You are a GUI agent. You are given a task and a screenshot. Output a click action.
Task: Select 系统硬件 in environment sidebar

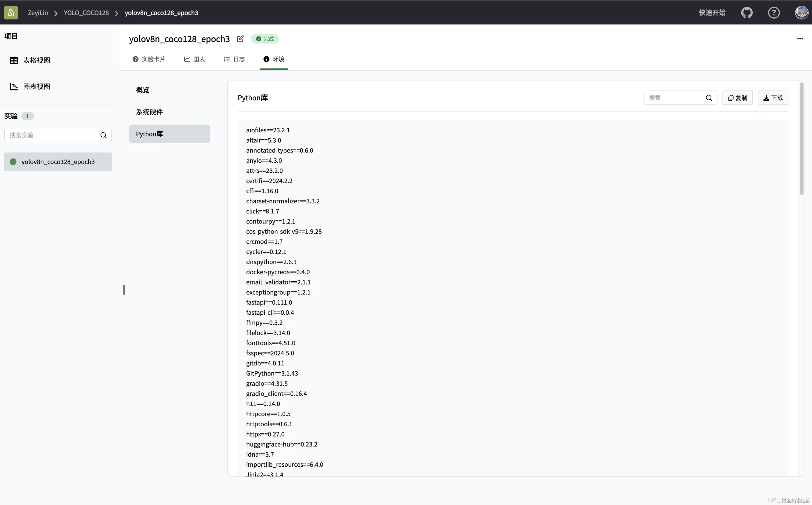tap(149, 112)
